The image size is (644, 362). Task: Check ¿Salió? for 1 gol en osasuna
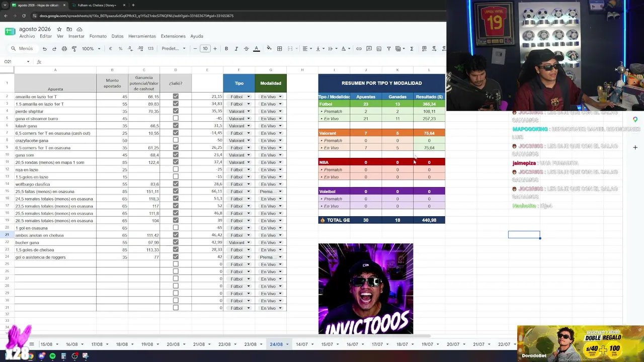(176, 228)
